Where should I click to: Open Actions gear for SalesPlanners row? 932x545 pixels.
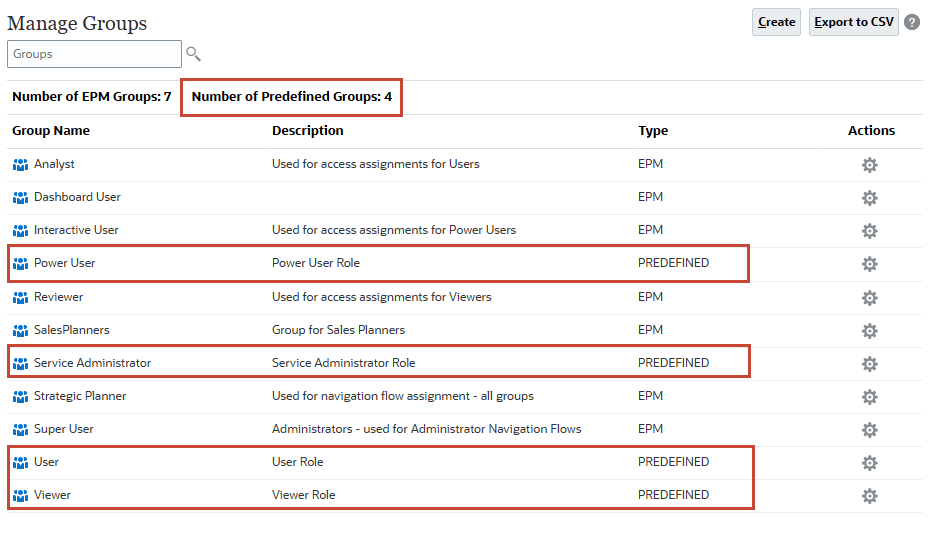pos(869,331)
